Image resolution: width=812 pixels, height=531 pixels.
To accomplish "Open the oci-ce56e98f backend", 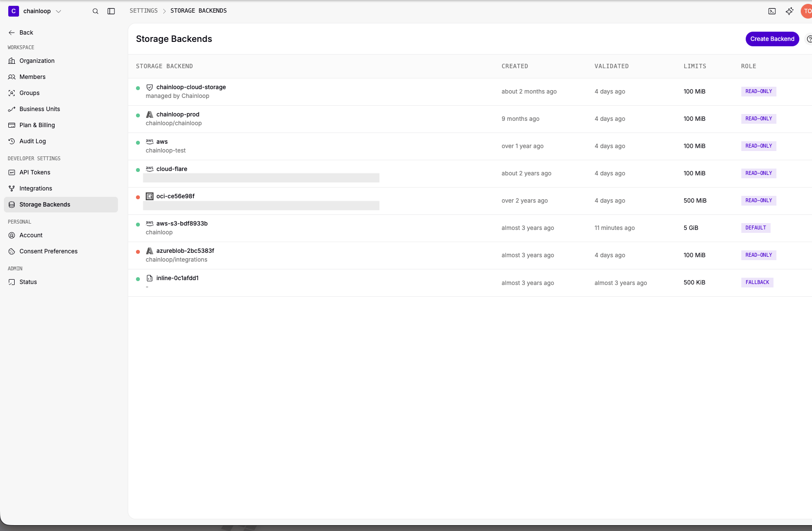I will pyautogui.click(x=175, y=196).
